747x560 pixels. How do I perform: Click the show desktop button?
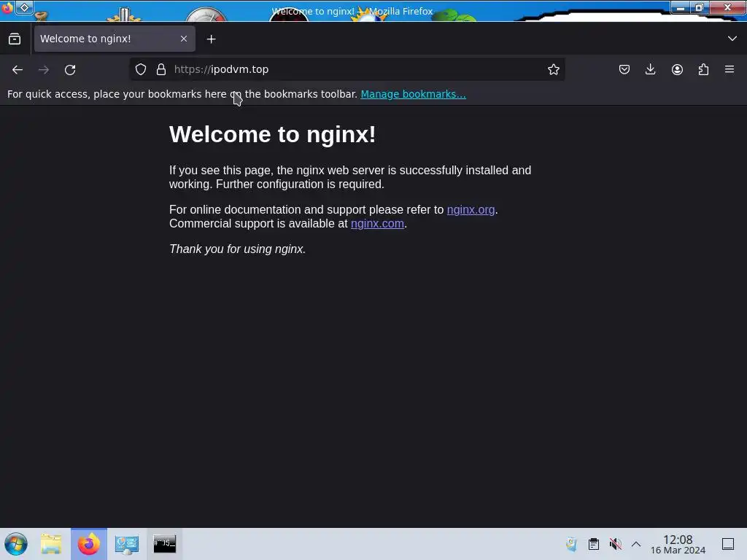pos(728,544)
